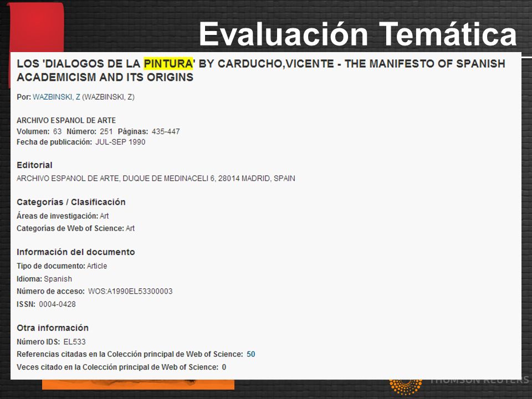
Task: Select accession number WOS:A1990EL53300003
Action: (130, 291)
